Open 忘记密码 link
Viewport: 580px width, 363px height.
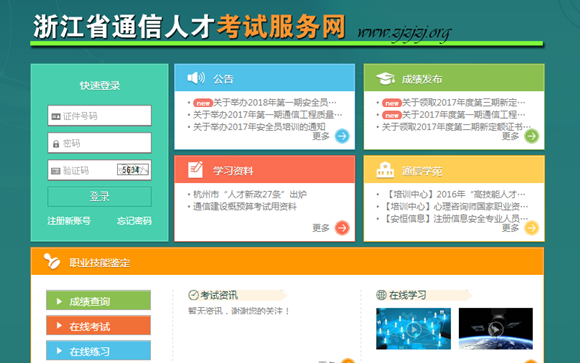point(134,221)
